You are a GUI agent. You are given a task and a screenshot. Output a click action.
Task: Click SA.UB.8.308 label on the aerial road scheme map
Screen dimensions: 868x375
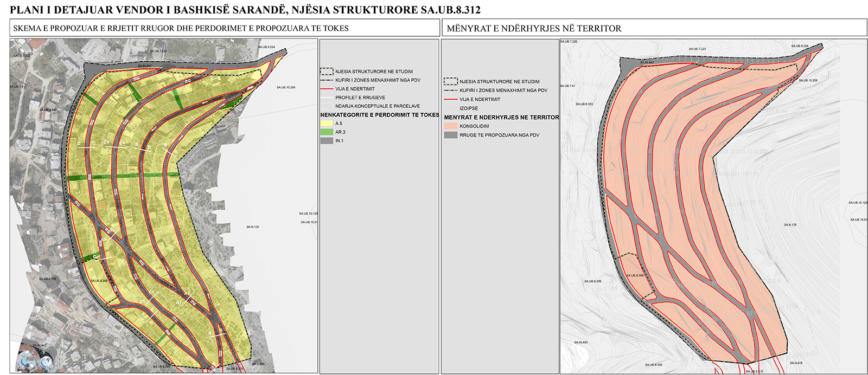click(x=47, y=279)
